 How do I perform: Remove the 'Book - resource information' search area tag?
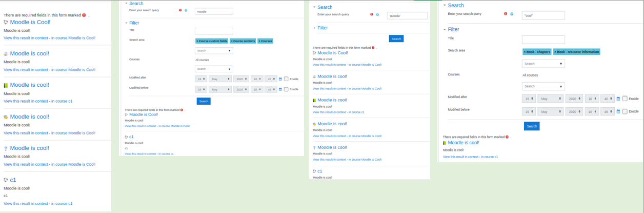point(555,52)
